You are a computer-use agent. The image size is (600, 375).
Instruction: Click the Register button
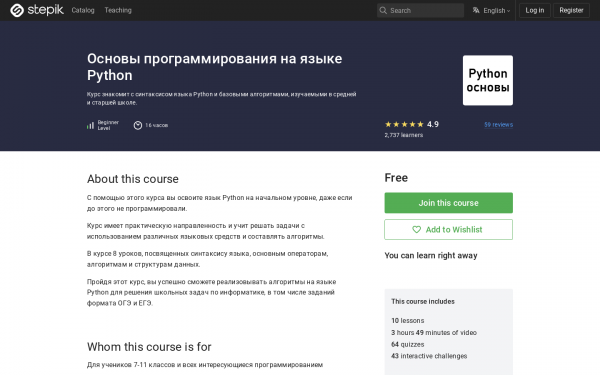click(x=571, y=10)
